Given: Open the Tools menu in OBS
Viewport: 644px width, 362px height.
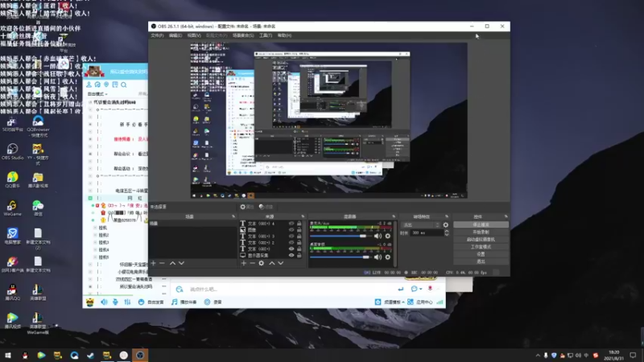Looking at the screenshot, I should (266, 35).
